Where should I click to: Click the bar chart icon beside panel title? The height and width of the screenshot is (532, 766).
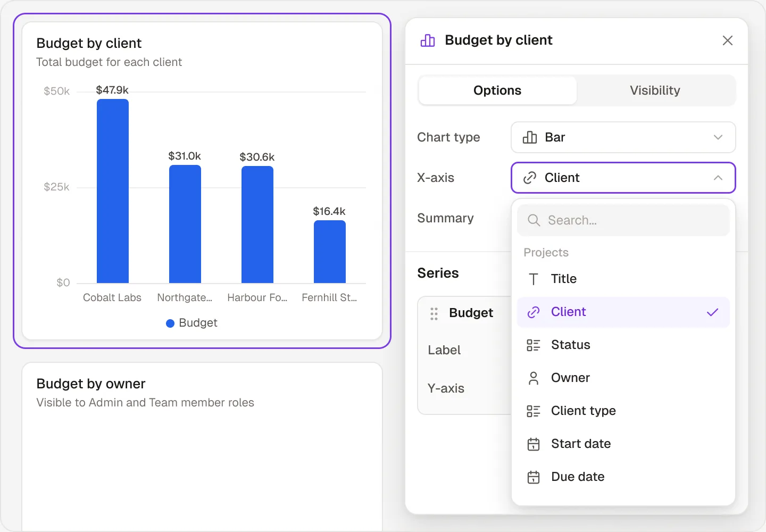click(428, 40)
